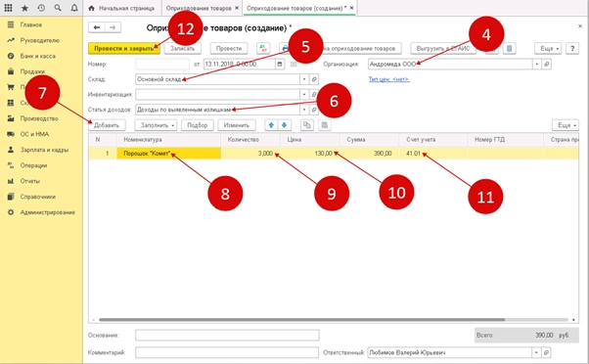Click the Провести button

(229, 49)
